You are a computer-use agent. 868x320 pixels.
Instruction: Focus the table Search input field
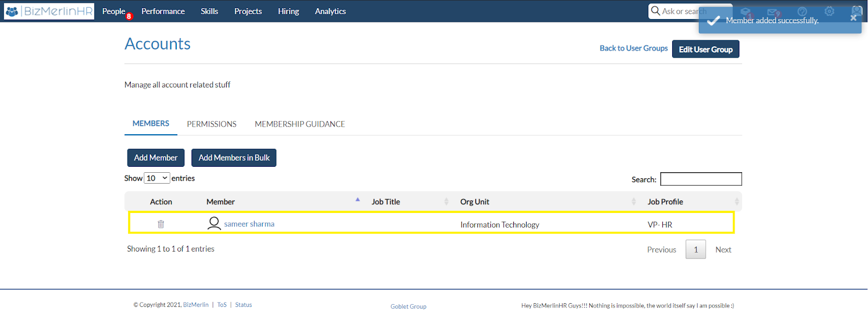point(701,179)
